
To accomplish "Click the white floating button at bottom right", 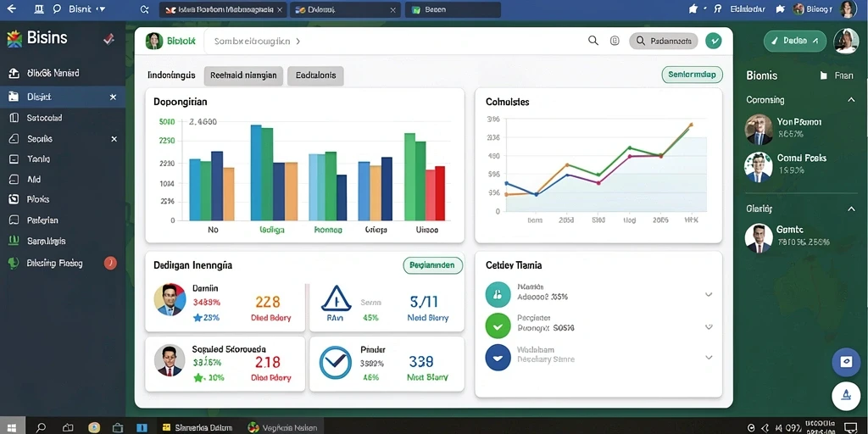I will click(846, 395).
